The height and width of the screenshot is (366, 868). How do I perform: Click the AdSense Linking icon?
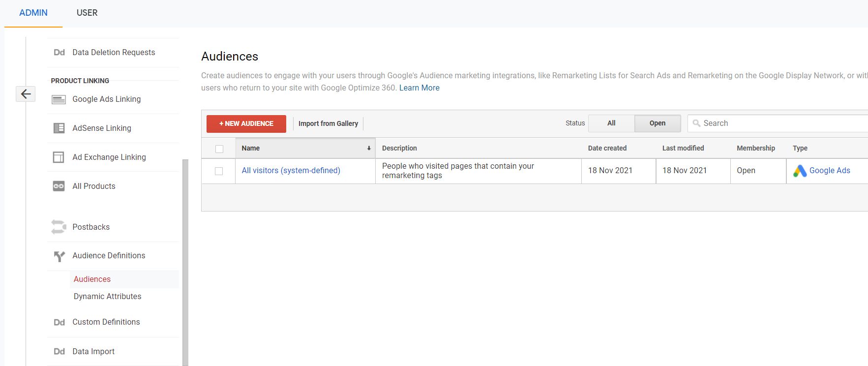tap(59, 128)
